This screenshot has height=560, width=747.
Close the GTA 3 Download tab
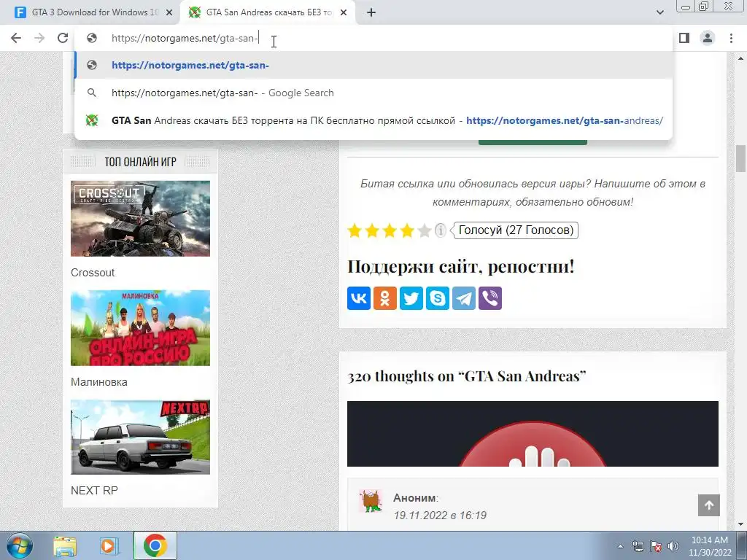coord(169,12)
